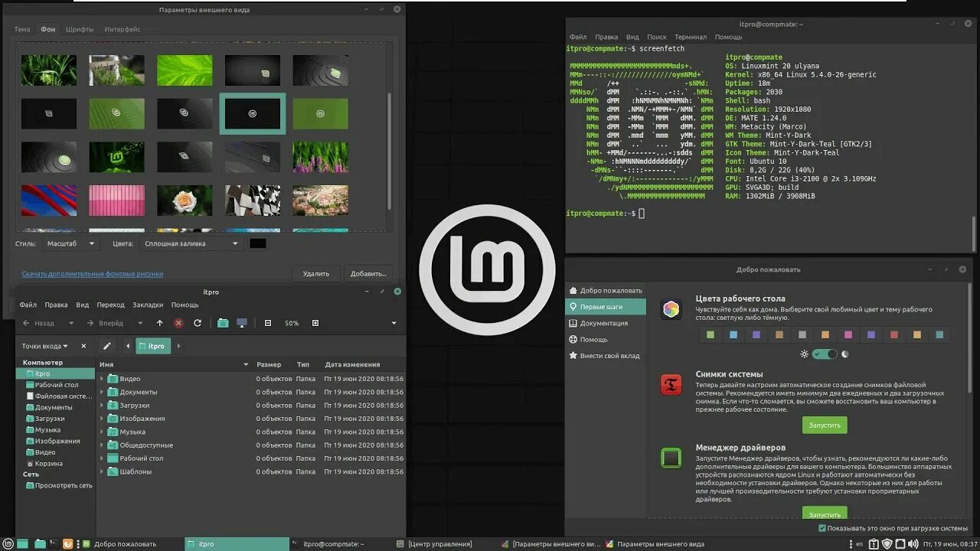Toggle light/dark theme switch
The height and width of the screenshot is (551, 980).
click(825, 354)
